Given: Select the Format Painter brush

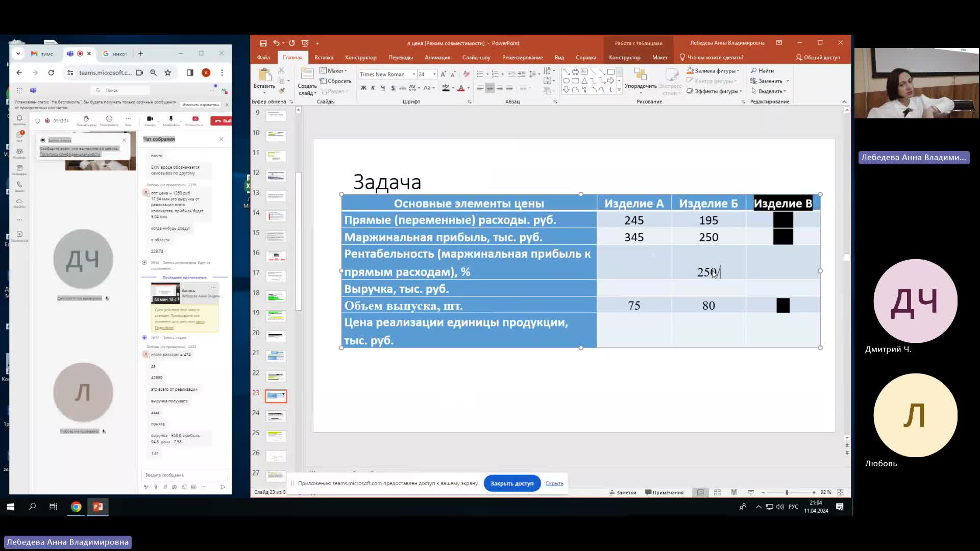Looking at the screenshot, I should coord(281,91).
